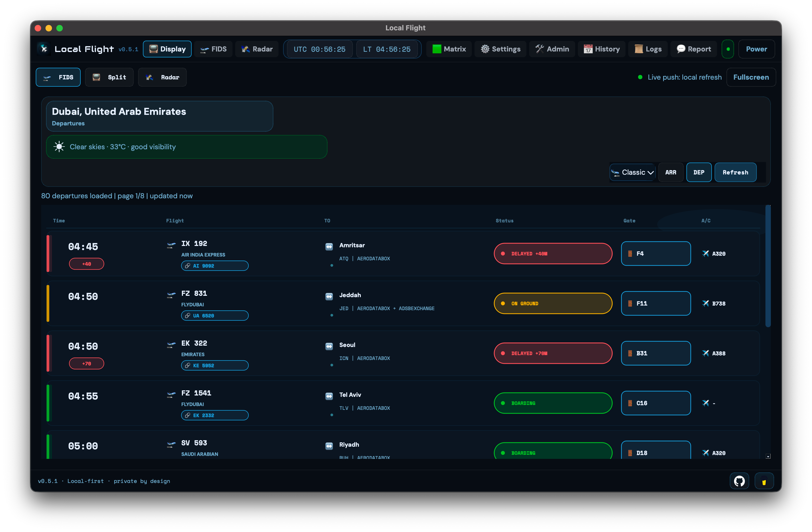The image size is (812, 532).
Task: Select the Display tab in top navigation
Action: 167,49
